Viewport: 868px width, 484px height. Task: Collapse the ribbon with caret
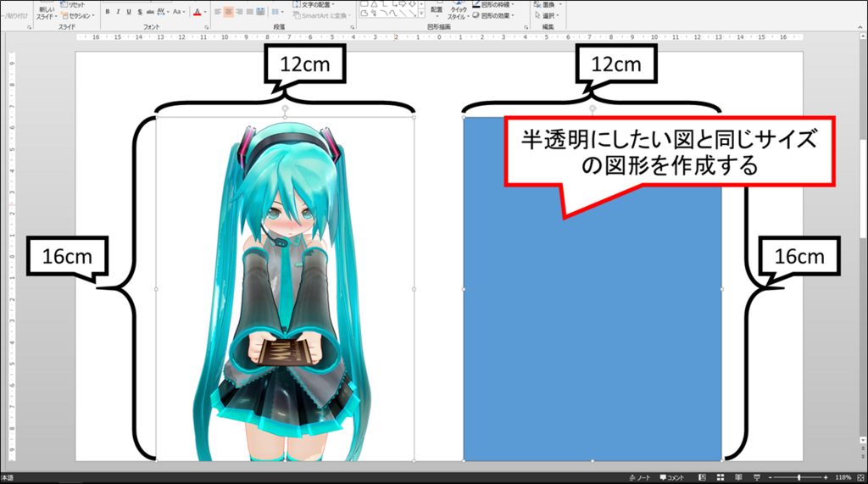(x=860, y=26)
